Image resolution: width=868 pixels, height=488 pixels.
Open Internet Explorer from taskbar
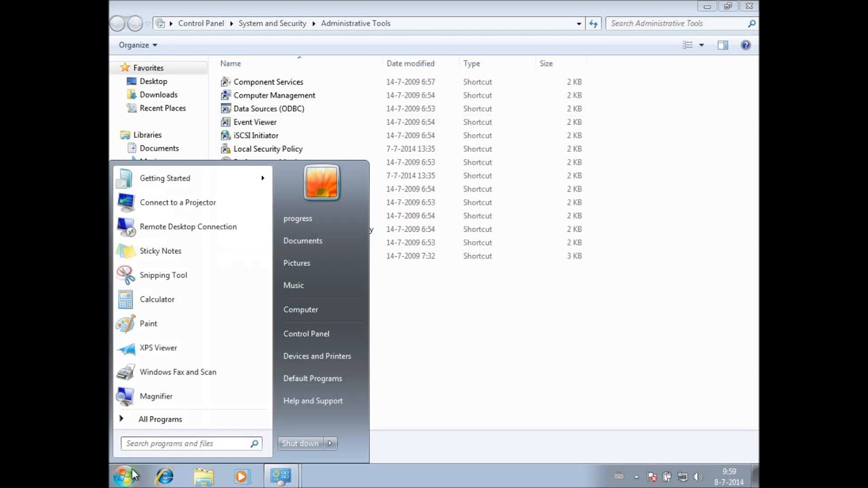click(x=165, y=476)
